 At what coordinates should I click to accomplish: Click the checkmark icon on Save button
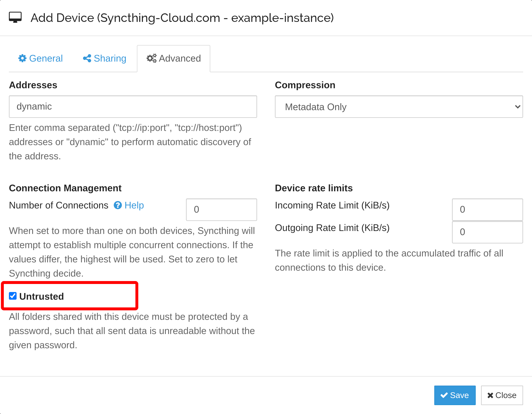coord(444,395)
